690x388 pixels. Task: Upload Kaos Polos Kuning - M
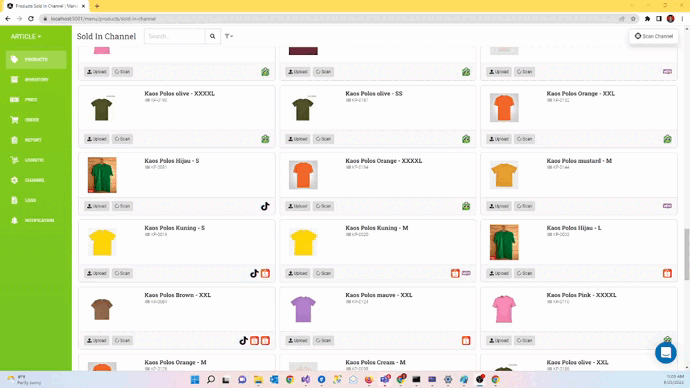[298, 273]
